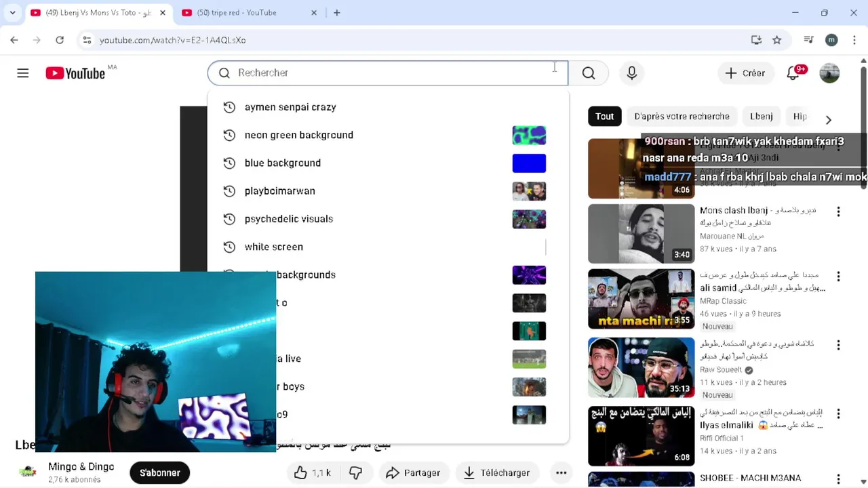Open options menu for Riffi Official 1 video
The width and height of the screenshot is (868, 488).
pyautogui.click(x=838, y=413)
